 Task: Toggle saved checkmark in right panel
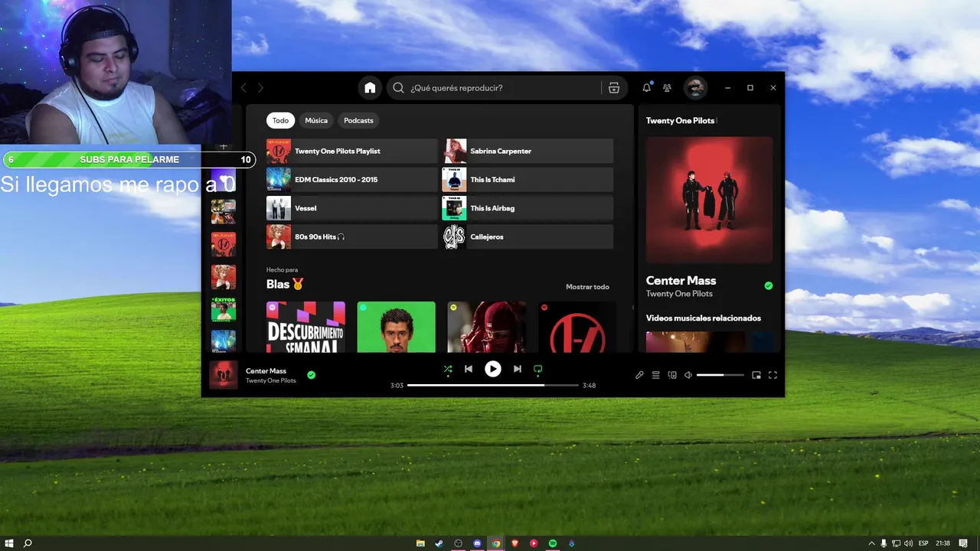pyautogui.click(x=768, y=285)
